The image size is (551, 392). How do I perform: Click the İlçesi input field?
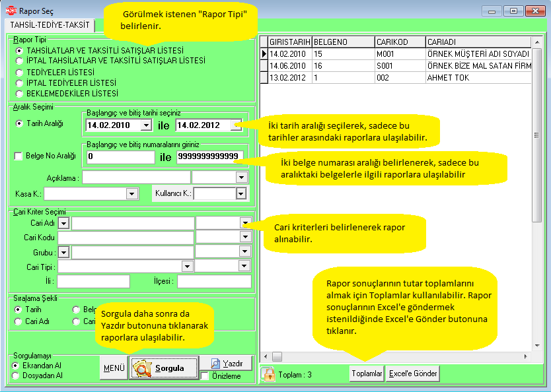[214, 281]
